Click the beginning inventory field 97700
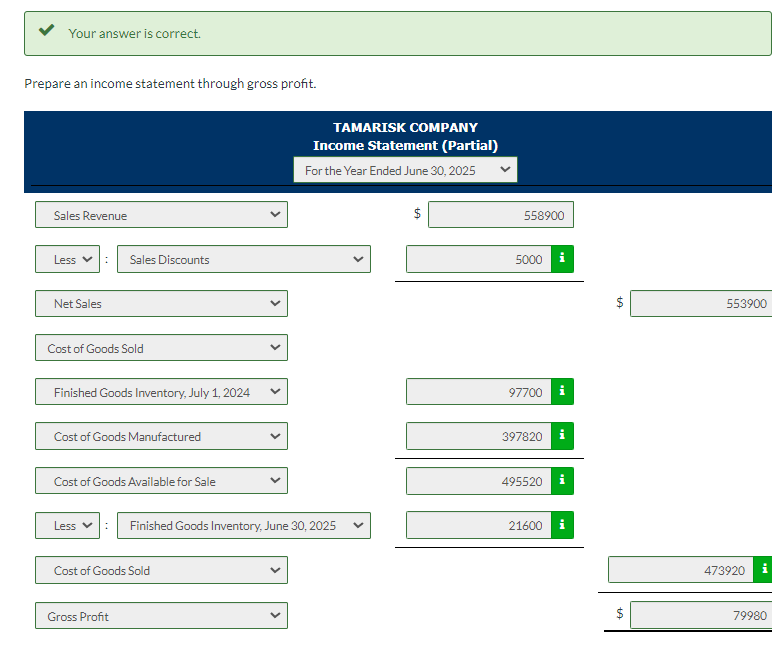 (x=479, y=391)
